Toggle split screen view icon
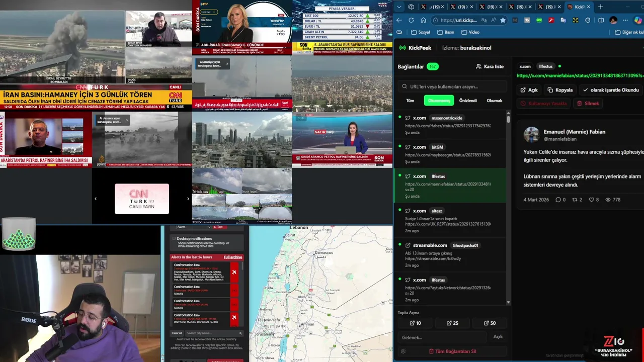 [x=601, y=20]
